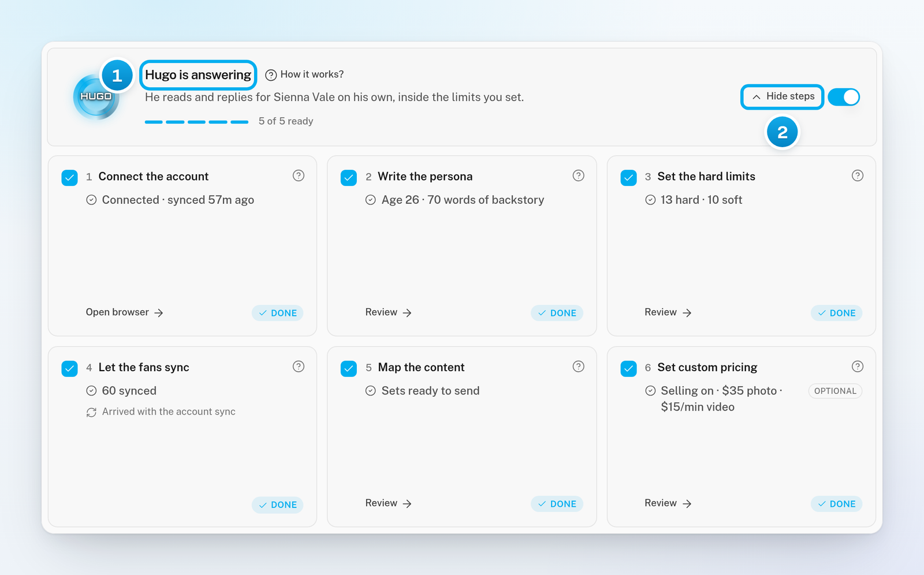Uncheck the Let the fans sync checkbox

(69, 368)
